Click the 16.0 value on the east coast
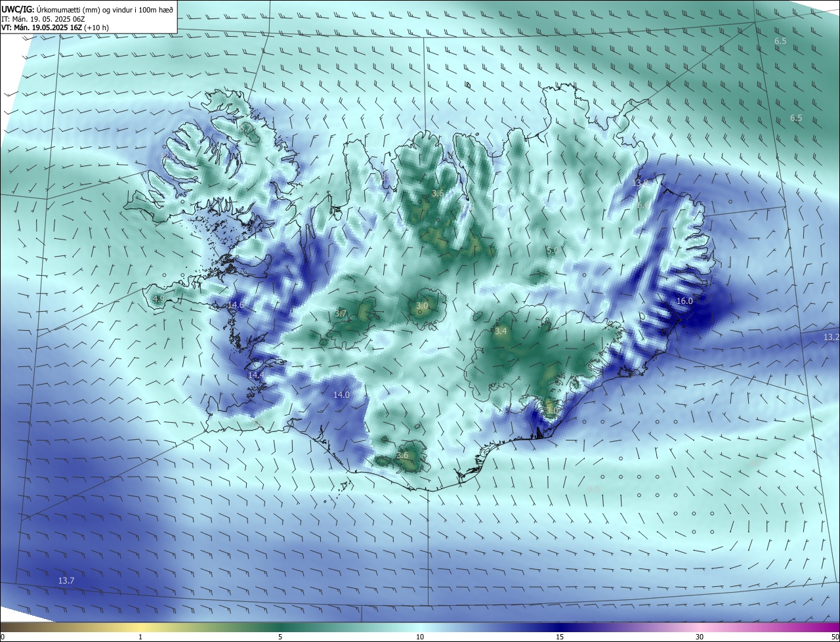Viewport: 840px width, 642px height. [684, 301]
